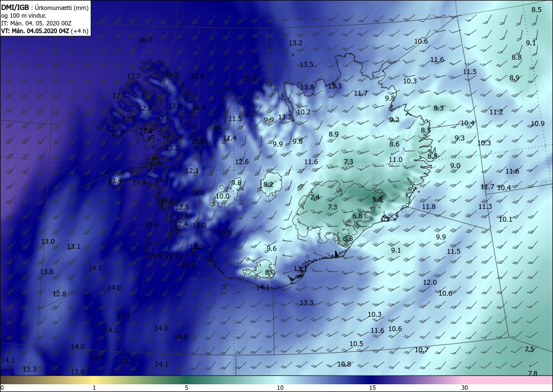Click the 11.0 value on the map
553x392 pixels.
[395, 160]
